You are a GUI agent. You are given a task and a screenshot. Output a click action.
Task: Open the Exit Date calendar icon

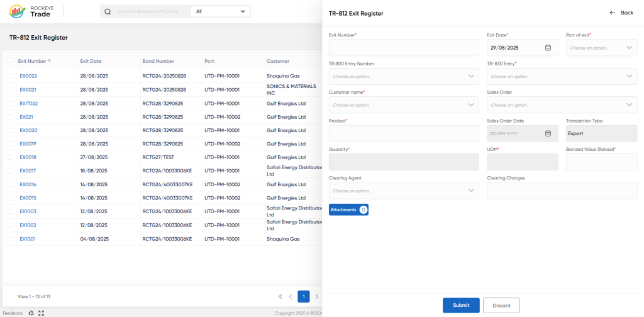[548, 48]
